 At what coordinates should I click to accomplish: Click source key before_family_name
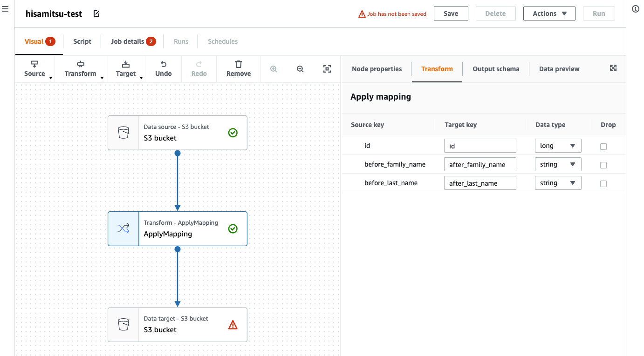(x=395, y=164)
